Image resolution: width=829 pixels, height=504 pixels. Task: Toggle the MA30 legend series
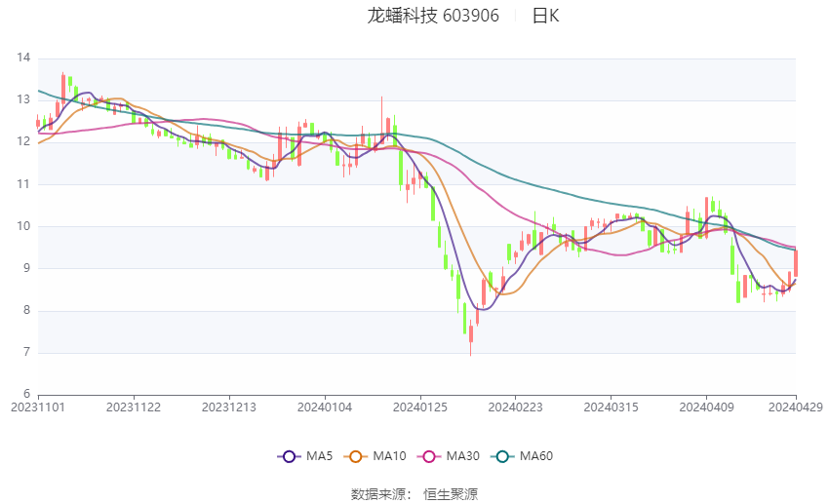click(449, 456)
